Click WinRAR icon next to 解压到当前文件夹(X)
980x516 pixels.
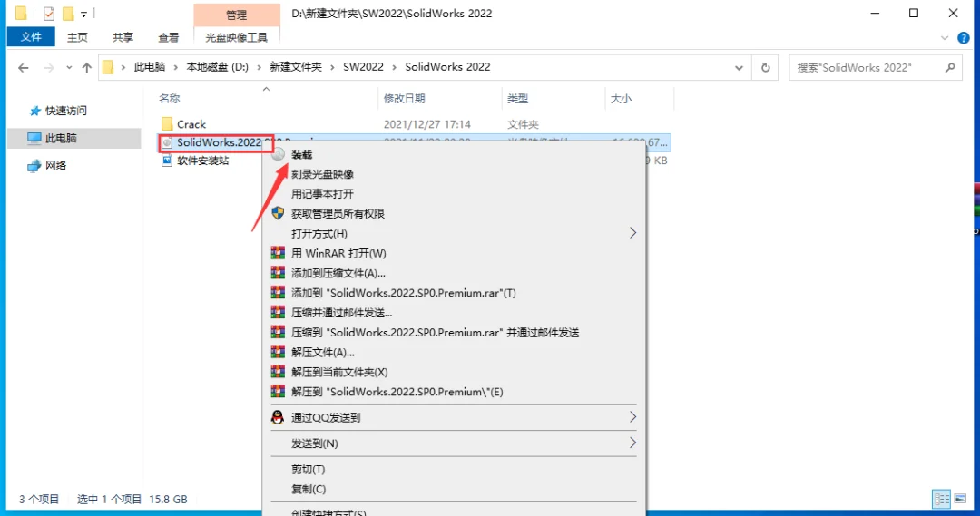pos(279,372)
